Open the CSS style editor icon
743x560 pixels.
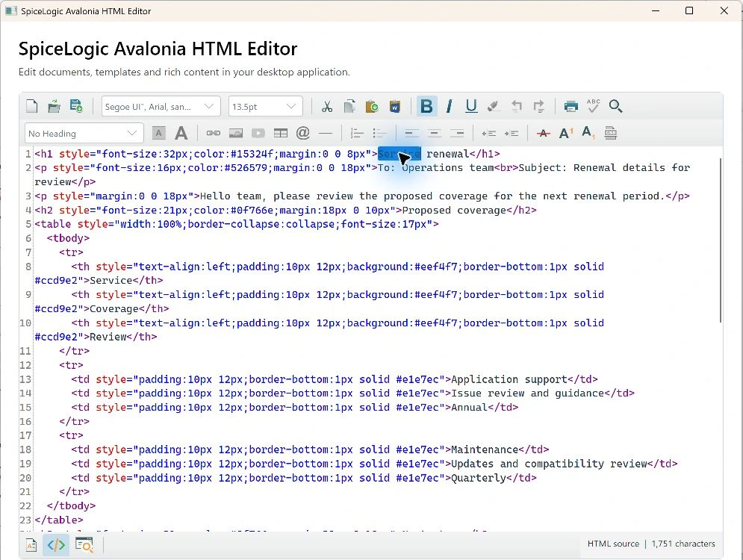pyautogui.click(x=610, y=134)
